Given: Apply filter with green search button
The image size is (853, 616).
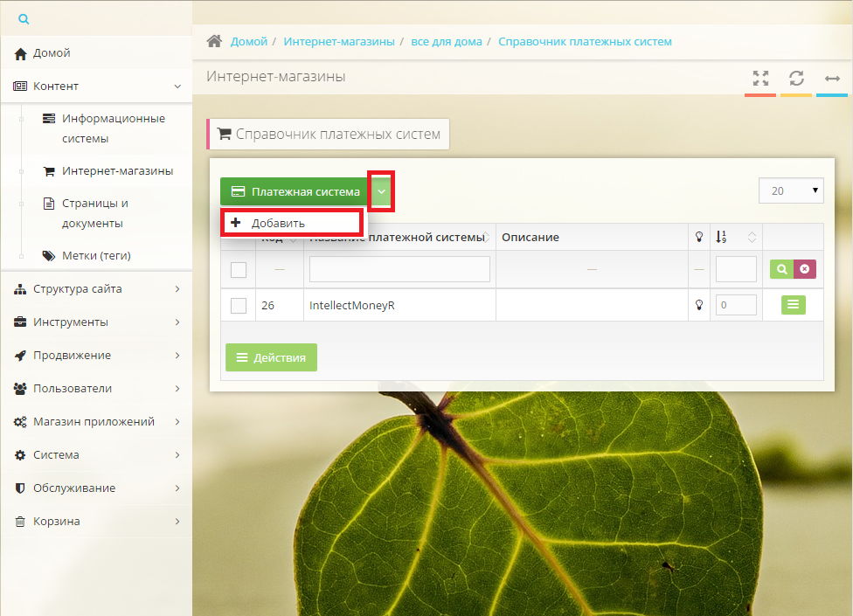Looking at the screenshot, I should pos(780,269).
